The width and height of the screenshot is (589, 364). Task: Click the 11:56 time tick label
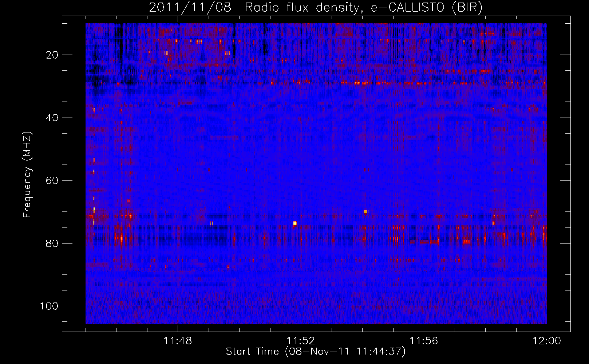tap(424, 341)
